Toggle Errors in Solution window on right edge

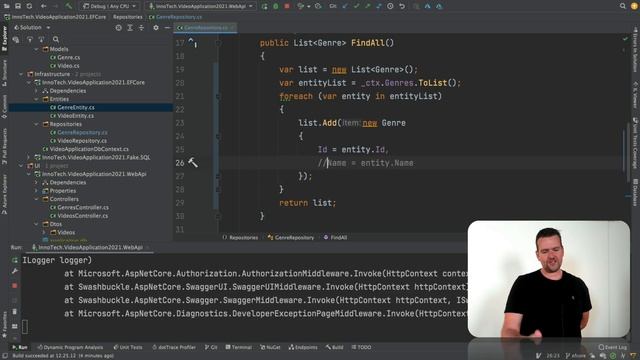tap(635, 49)
